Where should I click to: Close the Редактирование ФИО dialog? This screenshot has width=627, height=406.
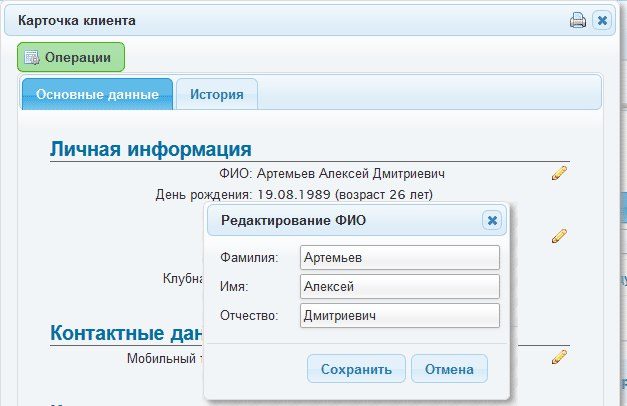[492, 220]
